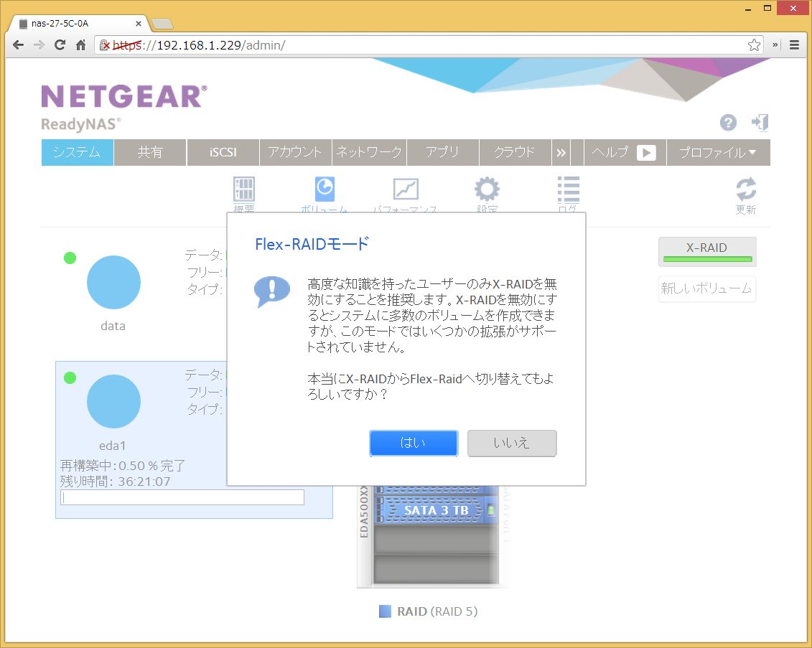Confirm with the はい button
Viewport: 812px width, 648px height.
pyautogui.click(x=414, y=443)
